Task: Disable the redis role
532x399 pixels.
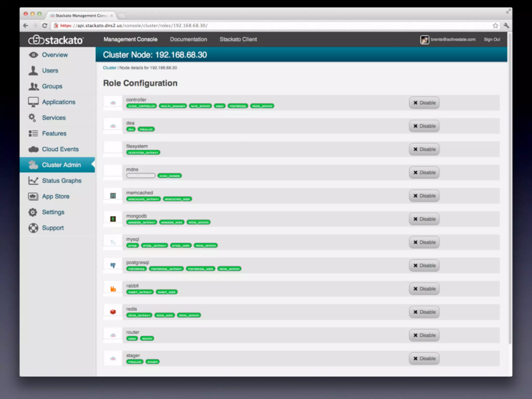Action: click(x=424, y=312)
